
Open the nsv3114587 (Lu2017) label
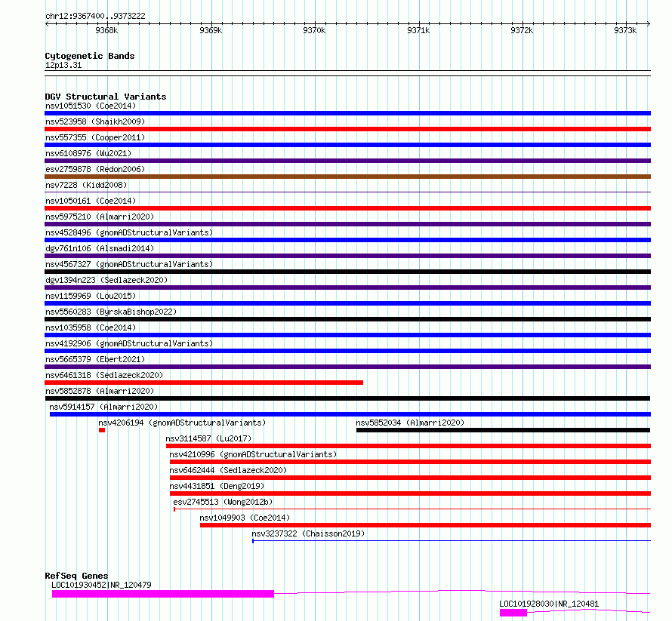pyautogui.click(x=208, y=438)
